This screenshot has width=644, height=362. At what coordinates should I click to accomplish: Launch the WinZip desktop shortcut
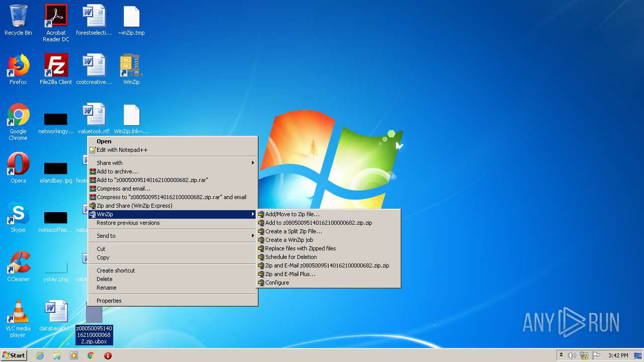point(131,69)
